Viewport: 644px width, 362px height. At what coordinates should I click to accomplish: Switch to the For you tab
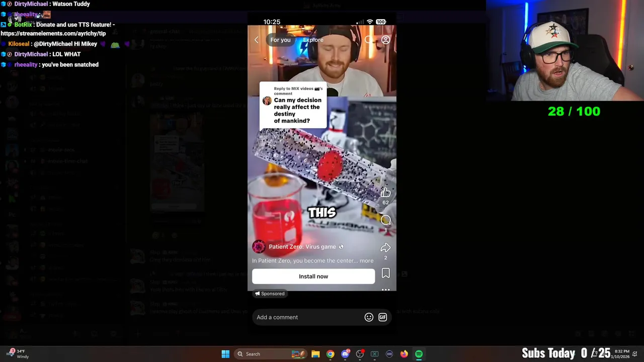click(280, 40)
